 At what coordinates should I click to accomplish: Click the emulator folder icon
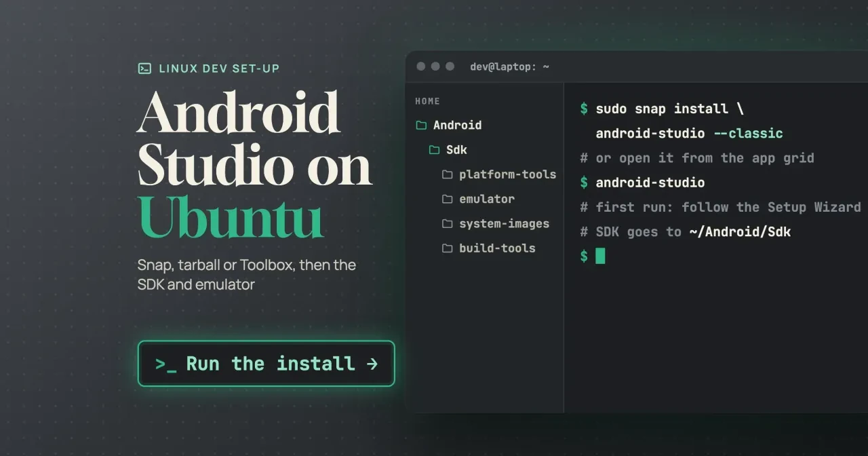(x=447, y=199)
